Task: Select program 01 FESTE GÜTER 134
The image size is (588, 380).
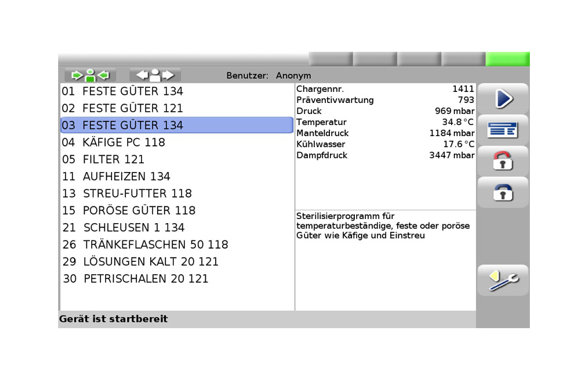Action: 122,91
